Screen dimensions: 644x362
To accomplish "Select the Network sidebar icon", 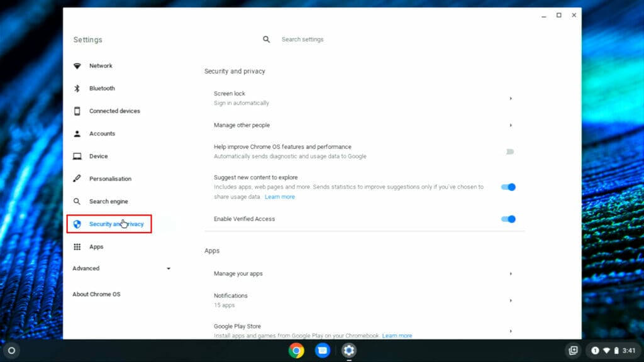I will [x=77, y=65].
